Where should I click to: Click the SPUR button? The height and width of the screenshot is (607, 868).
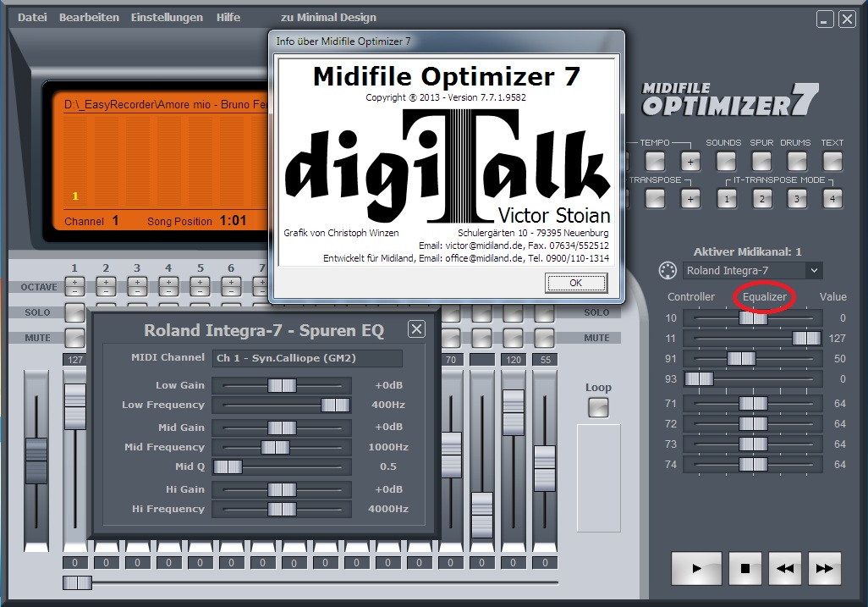pyautogui.click(x=761, y=162)
